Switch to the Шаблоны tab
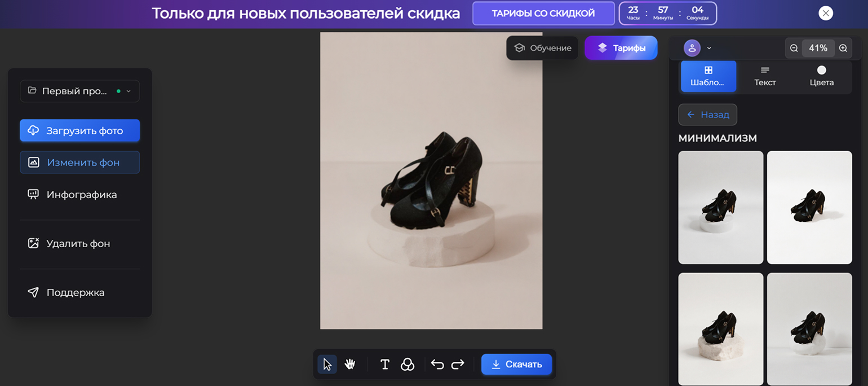 pyautogui.click(x=708, y=76)
